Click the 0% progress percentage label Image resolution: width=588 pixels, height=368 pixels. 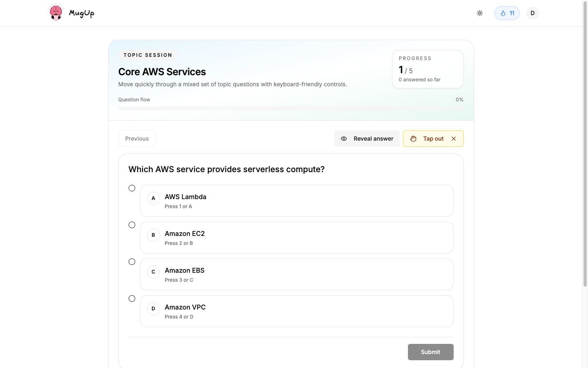coord(460,100)
